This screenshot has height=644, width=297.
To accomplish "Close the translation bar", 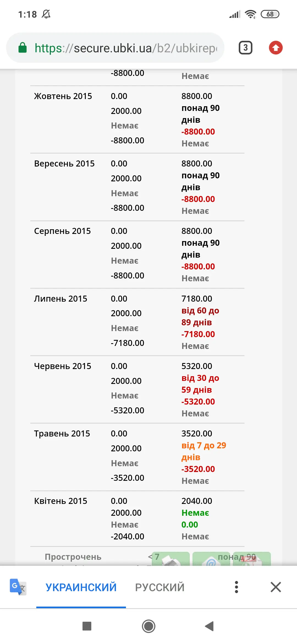I will [276, 587].
